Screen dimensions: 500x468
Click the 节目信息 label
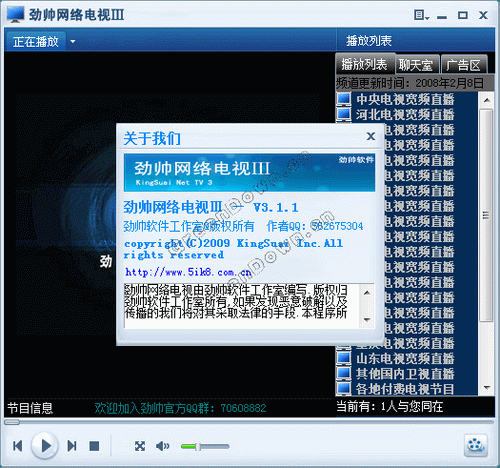coord(30,408)
